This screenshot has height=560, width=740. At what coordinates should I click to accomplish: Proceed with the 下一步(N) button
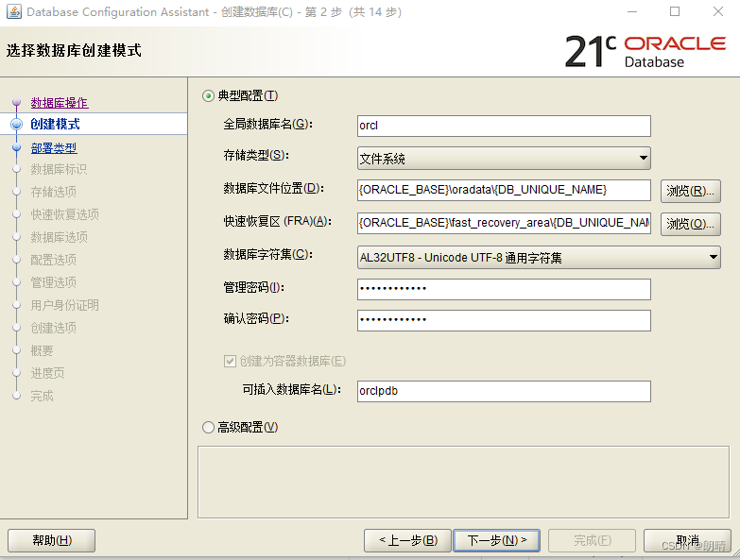click(x=496, y=540)
